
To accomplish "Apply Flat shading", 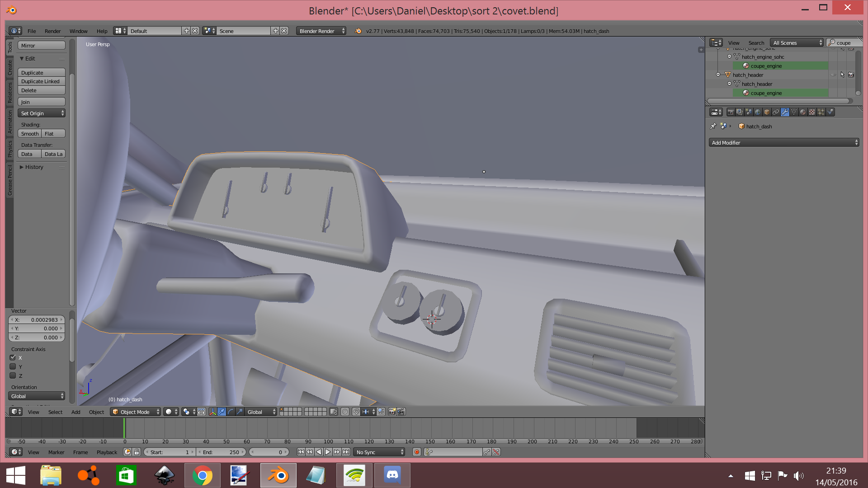I will click(53, 133).
